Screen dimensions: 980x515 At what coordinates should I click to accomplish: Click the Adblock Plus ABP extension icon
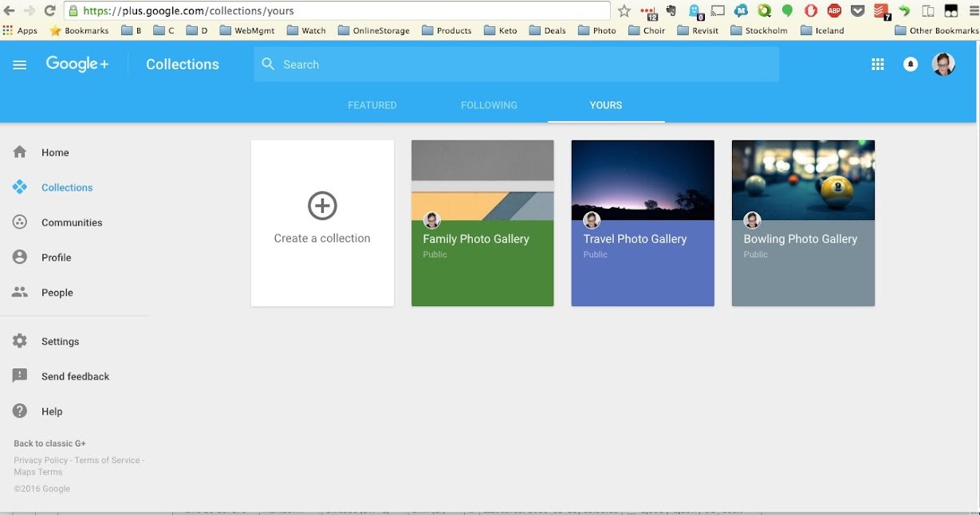(x=834, y=11)
